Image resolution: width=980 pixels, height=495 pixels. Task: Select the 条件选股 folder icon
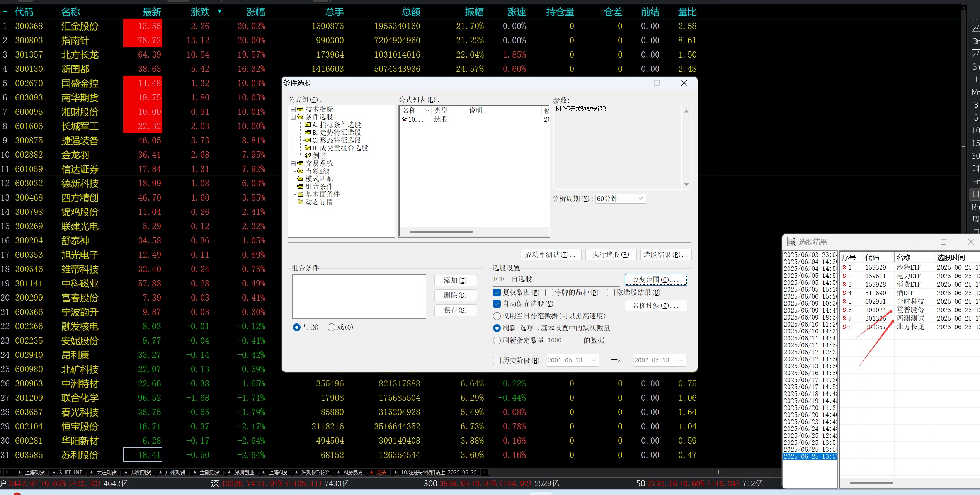pyautogui.click(x=300, y=117)
